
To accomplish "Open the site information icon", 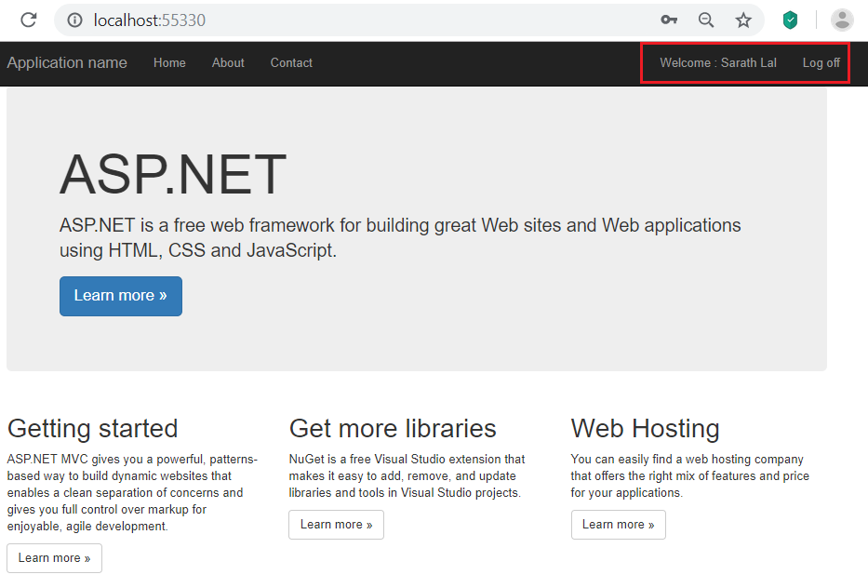I will coord(75,20).
